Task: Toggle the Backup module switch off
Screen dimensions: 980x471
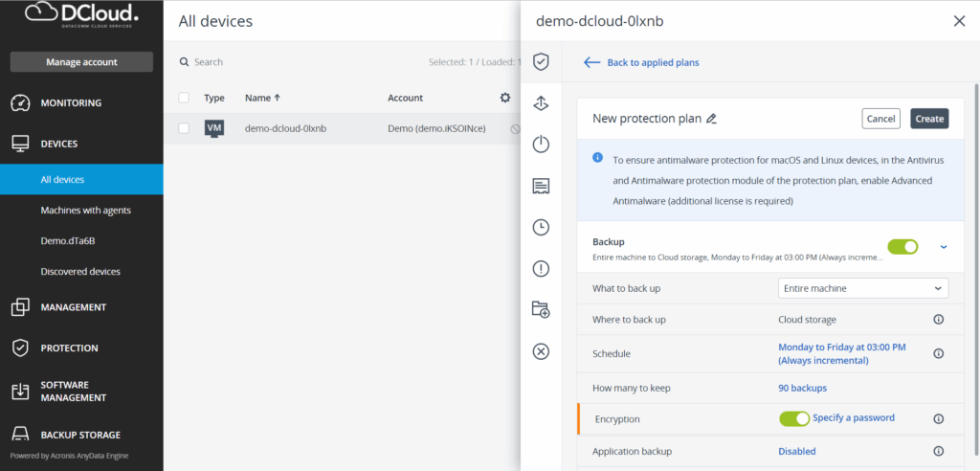Action: click(x=902, y=247)
